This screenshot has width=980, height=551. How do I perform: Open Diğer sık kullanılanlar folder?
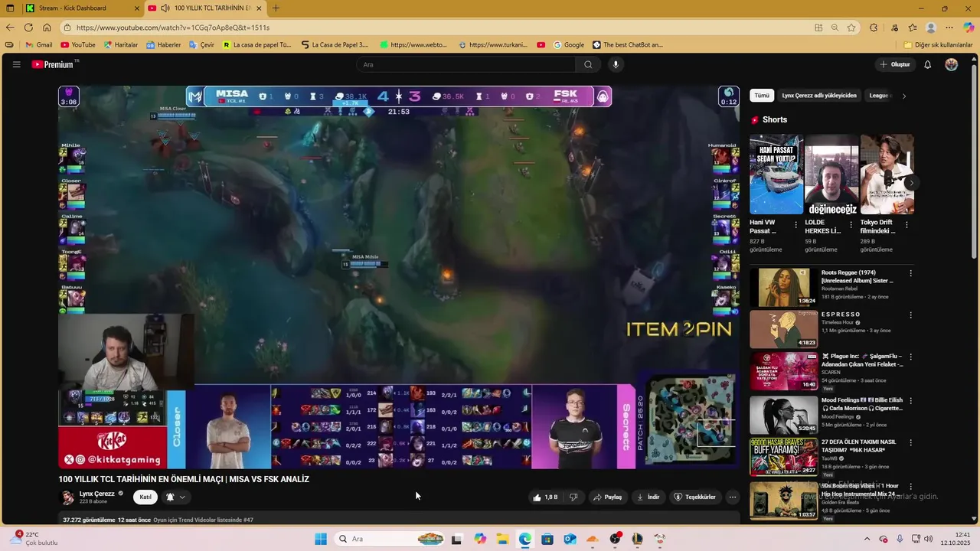tap(938, 44)
